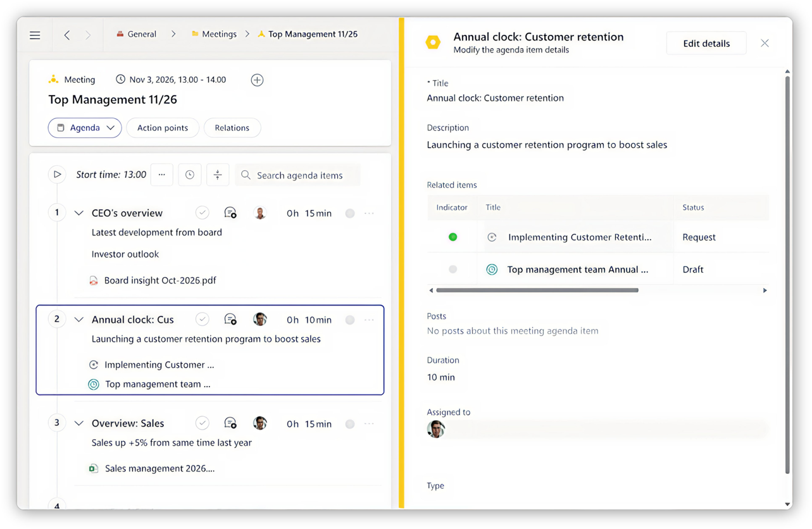Click the plus icon next to meeting time
Image resolution: width=812 pixels, height=529 pixels.
coord(257,80)
